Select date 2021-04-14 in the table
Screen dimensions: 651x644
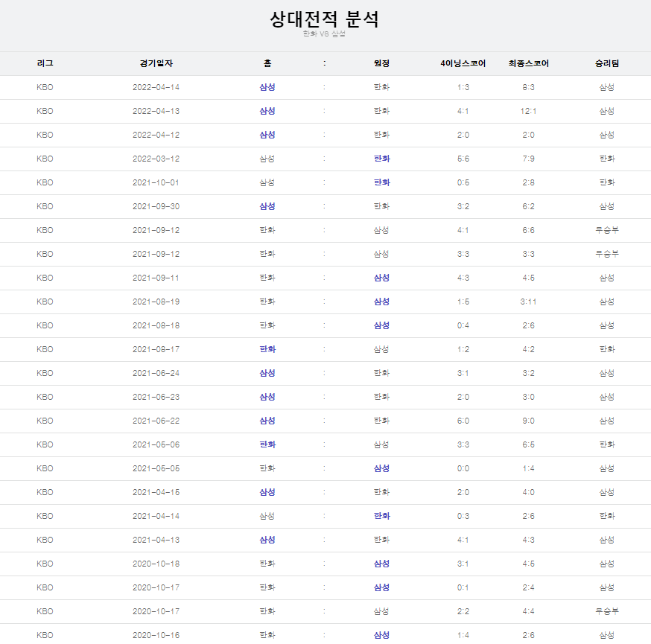tap(156, 516)
